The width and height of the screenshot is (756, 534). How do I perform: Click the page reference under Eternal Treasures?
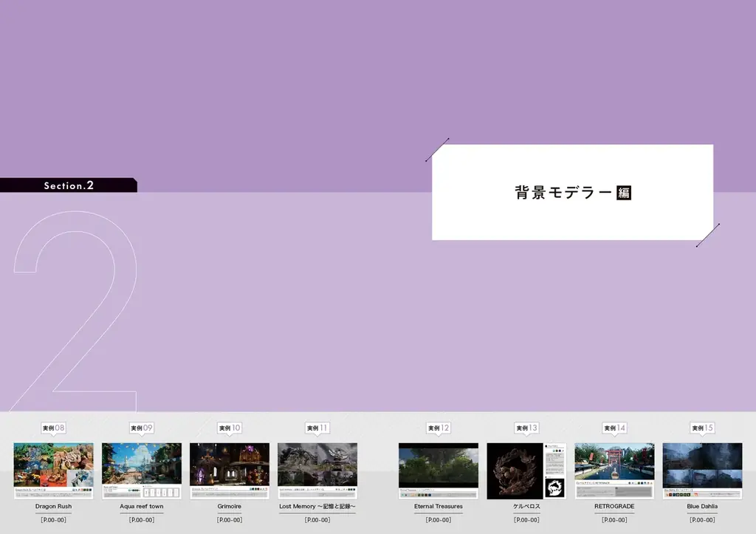pos(438,519)
